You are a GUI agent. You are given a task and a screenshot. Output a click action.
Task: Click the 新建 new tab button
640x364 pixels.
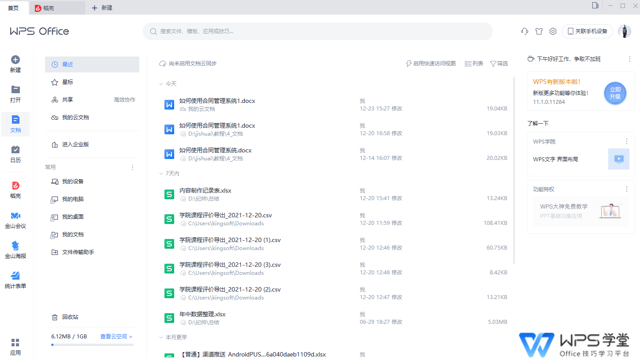pyautogui.click(x=102, y=8)
